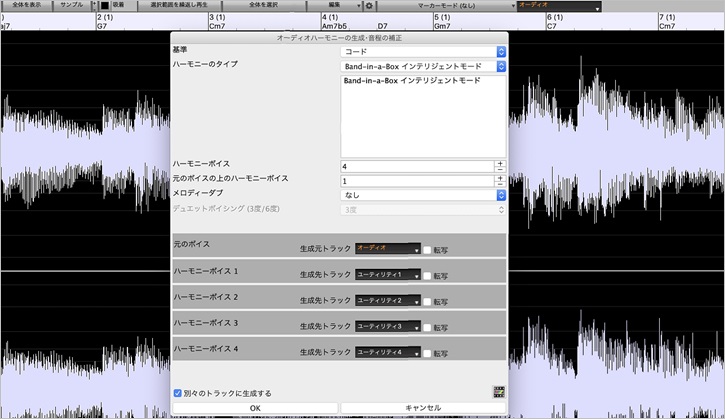Image resolution: width=725 pixels, height=419 pixels.
Task: Open the オーディオ track selector in toolbar
Action: tap(559, 6)
